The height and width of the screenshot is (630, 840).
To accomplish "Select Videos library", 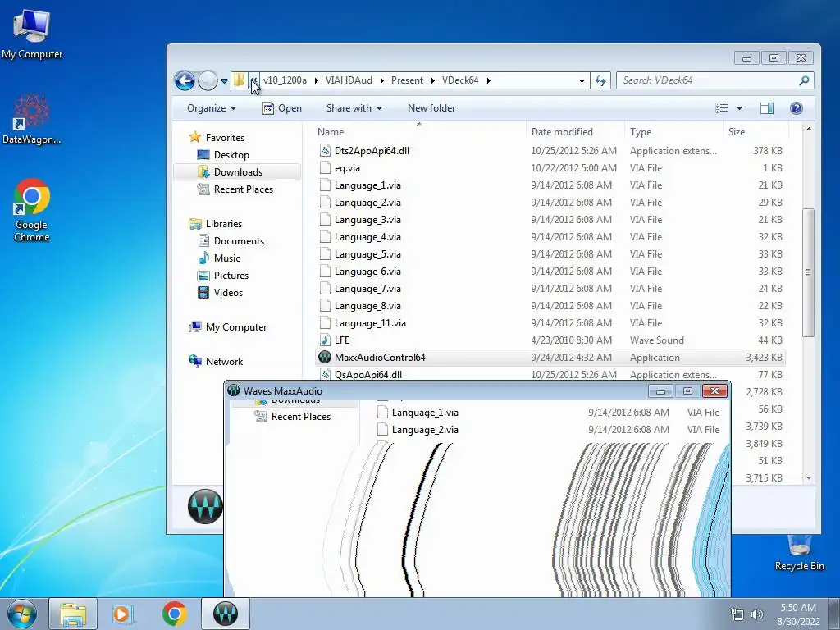I will pyautogui.click(x=228, y=293).
